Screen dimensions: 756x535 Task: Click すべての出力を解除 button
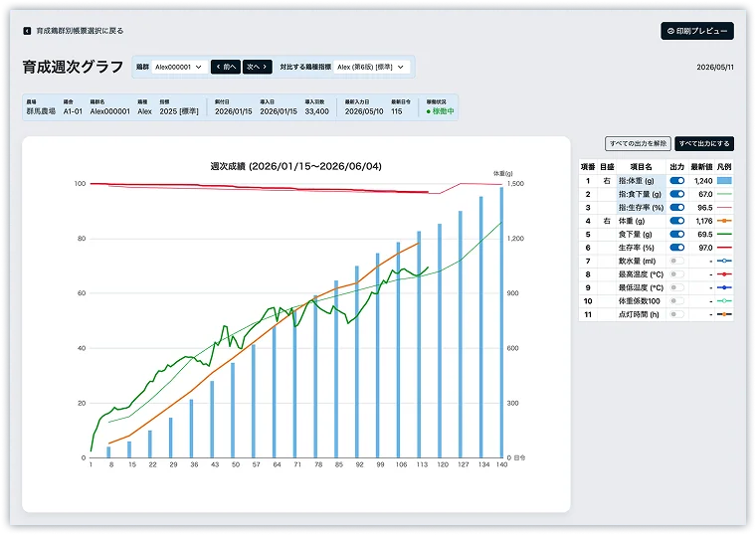[638, 143]
